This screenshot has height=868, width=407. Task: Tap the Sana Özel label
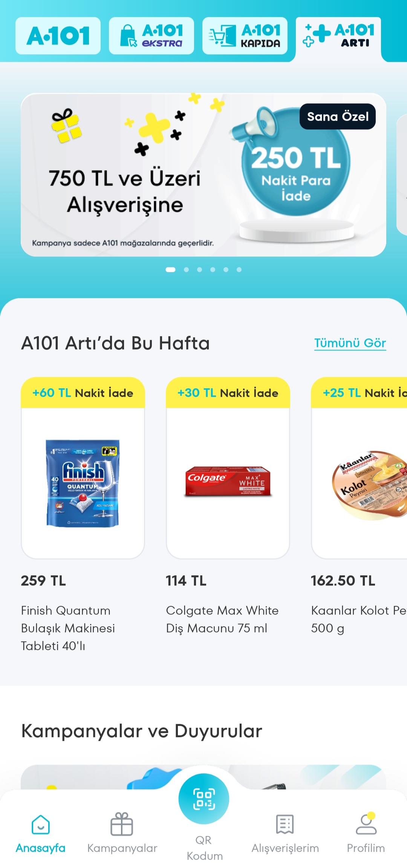(338, 117)
